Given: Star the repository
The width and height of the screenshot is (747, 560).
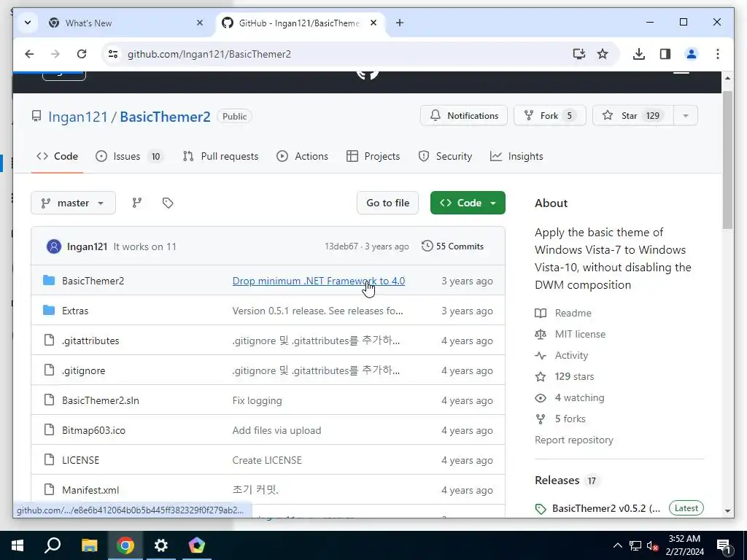Looking at the screenshot, I should (632, 116).
